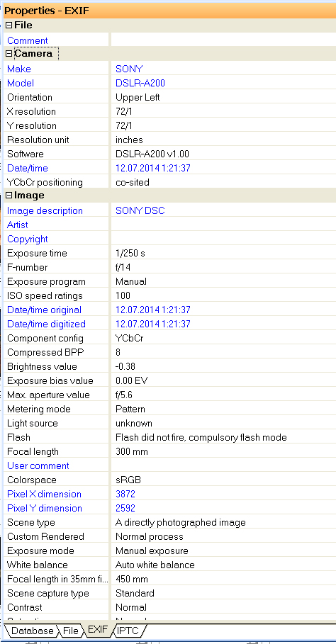
Task: Switch to the File tab
Action: point(71,631)
